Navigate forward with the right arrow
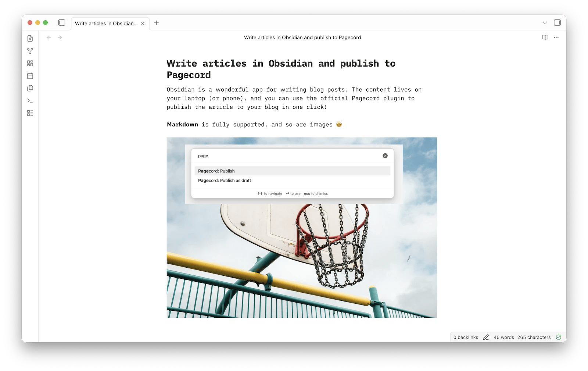 tap(60, 38)
